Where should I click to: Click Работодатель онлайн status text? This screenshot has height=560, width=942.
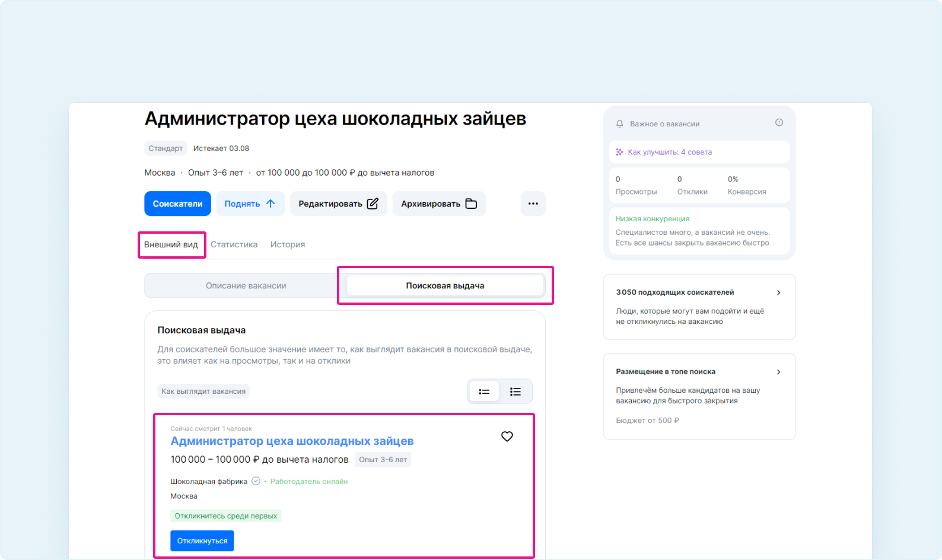coord(309,482)
